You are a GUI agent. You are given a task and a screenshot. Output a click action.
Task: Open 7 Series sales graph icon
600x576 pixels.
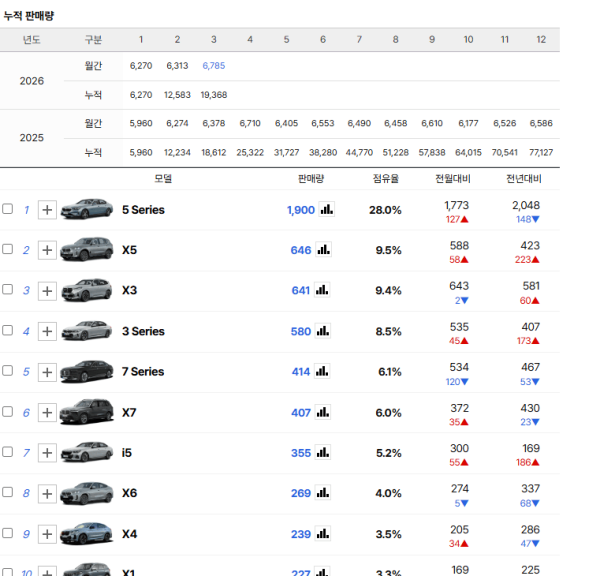(324, 372)
